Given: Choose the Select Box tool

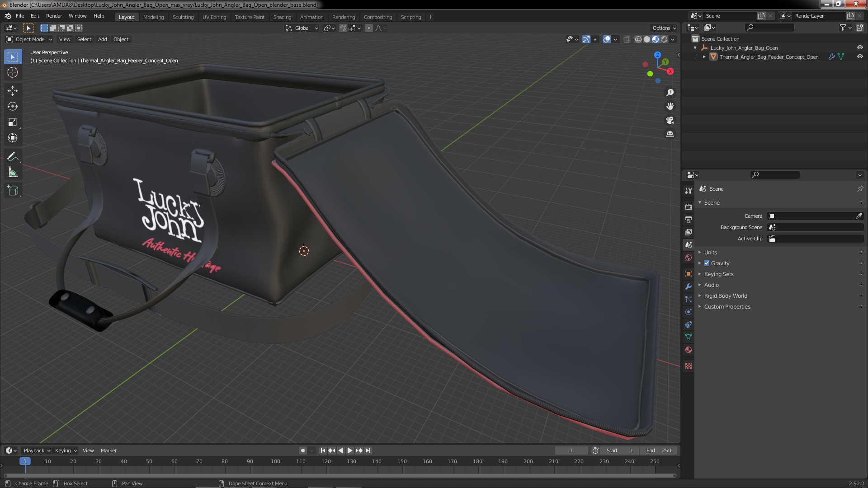Looking at the screenshot, I should coord(13,57).
